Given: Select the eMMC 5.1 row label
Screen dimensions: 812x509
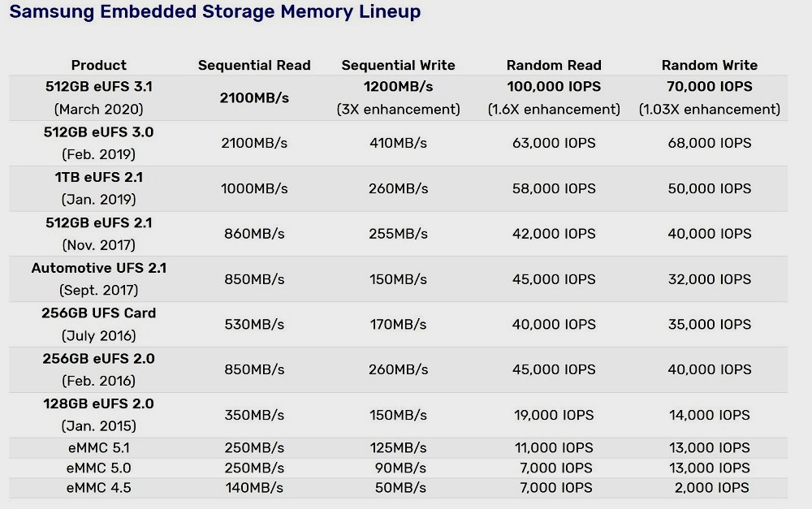Looking at the screenshot, I should (99, 448).
